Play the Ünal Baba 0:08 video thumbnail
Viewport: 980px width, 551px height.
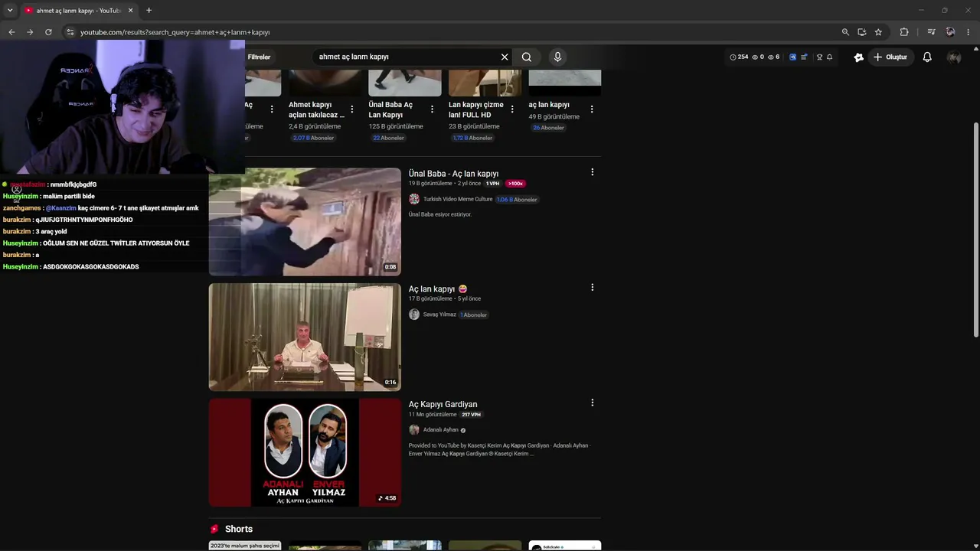point(305,222)
